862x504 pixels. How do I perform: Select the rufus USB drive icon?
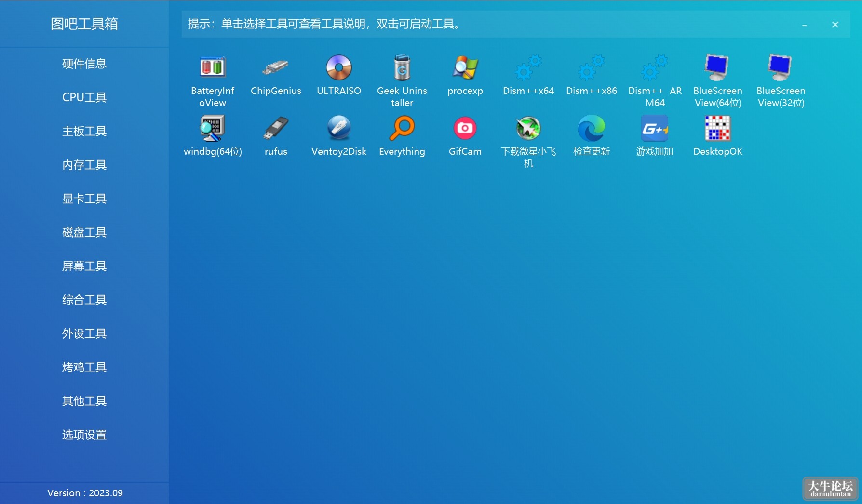point(276,128)
